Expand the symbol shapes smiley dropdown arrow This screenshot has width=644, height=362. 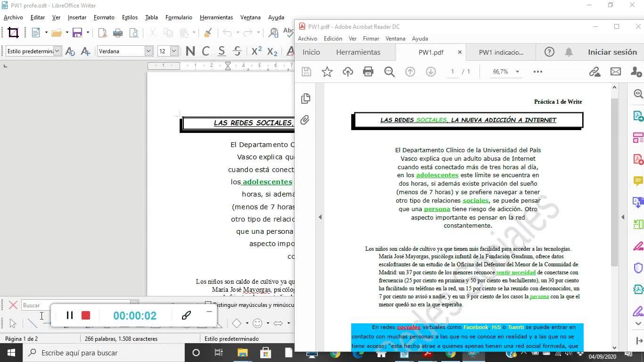pyautogui.click(x=268, y=323)
